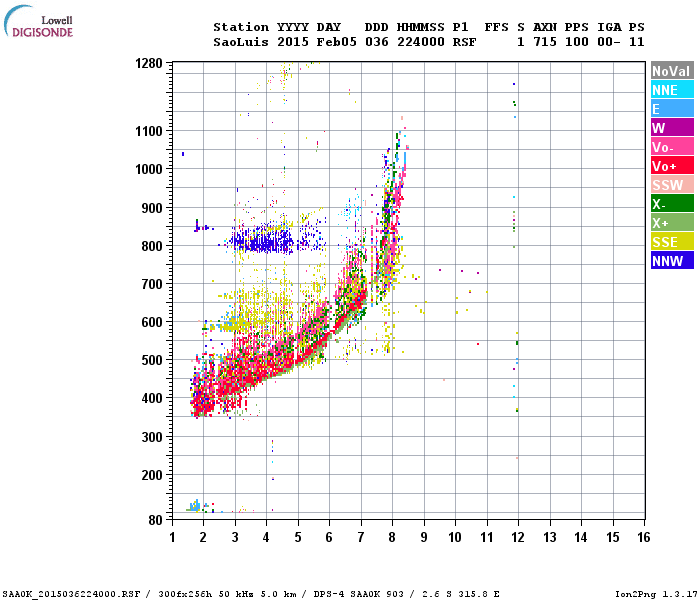Click the frequency axis label 2
The height and width of the screenshot is (600, 700).
pos(203,537)
